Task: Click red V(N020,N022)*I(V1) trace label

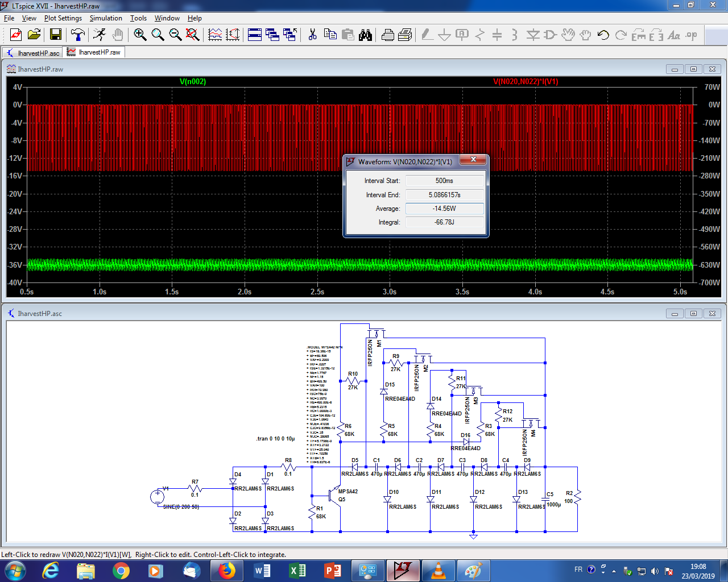Action: tap(526, 82)
